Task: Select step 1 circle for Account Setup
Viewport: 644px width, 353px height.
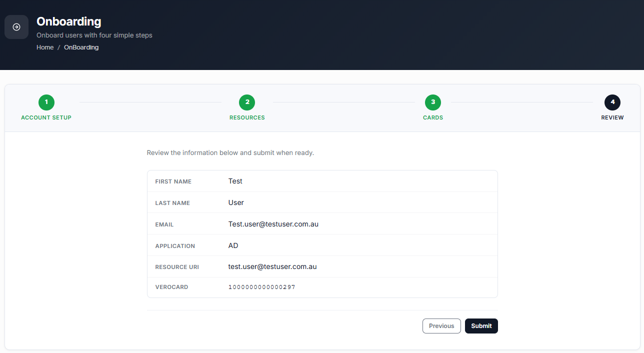Action: (46, 102)
